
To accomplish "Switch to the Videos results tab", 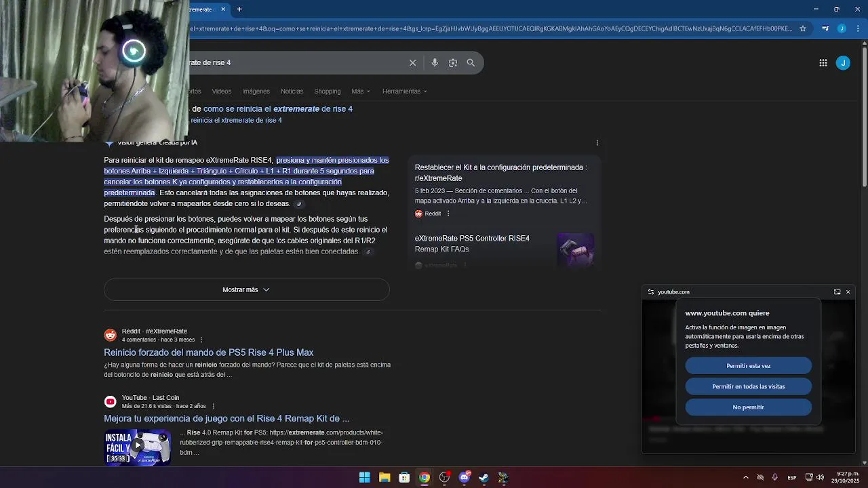I will 221,91.
